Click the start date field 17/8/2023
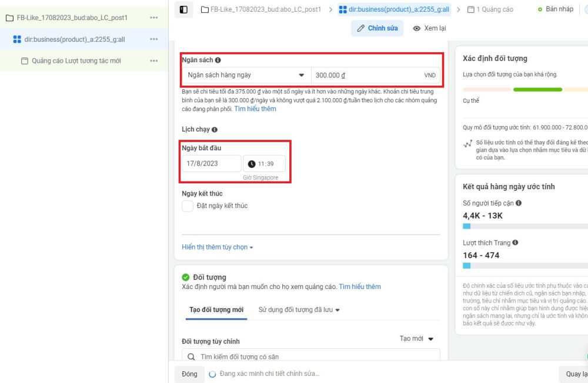This screenshot has width=588, height=383. [212, 164]
